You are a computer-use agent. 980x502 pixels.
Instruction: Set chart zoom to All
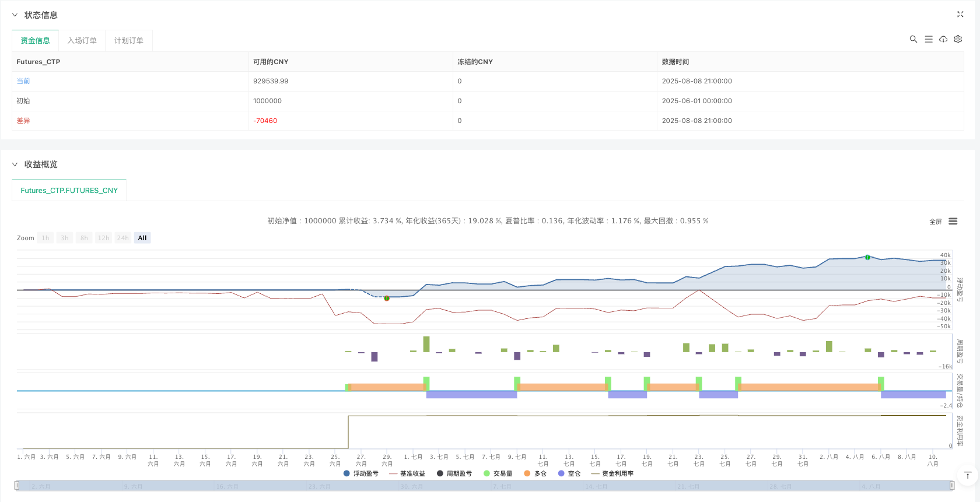142,238
